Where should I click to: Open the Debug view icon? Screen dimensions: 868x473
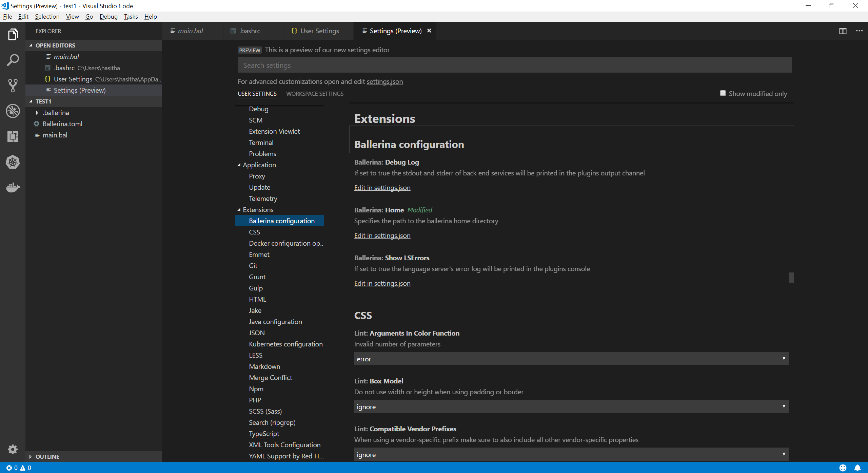13,111
